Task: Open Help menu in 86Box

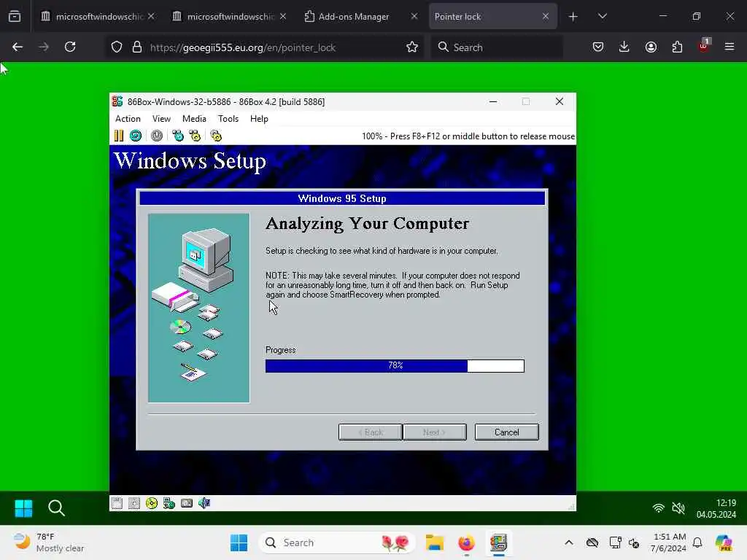Action: [x=259, y=119]
